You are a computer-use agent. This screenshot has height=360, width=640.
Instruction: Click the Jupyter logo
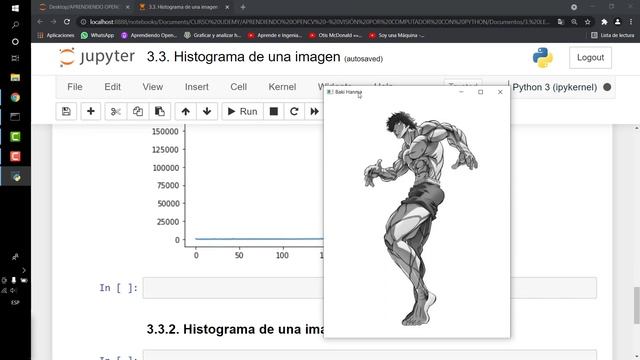(x=97, y=57)
